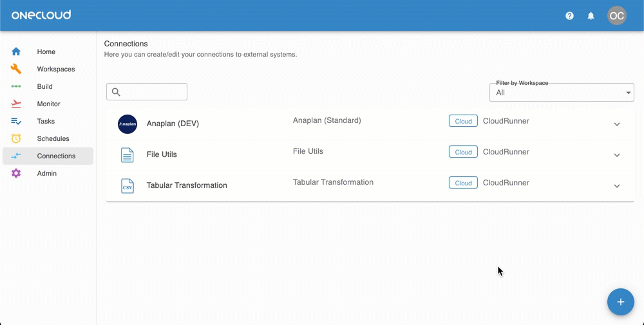The image size is (644, 325).
Task: Click the search magnifier icon
Action: [116, 92]
